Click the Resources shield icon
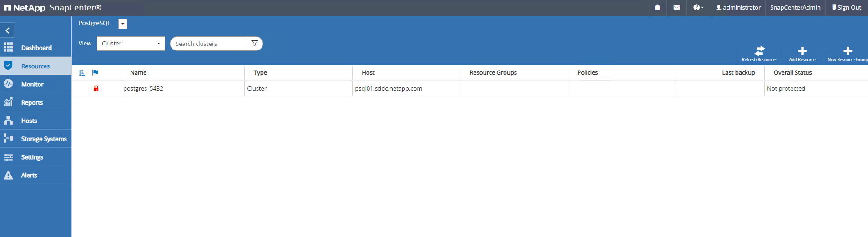This screenshot has height=237, width=868. [x=8, y=66]
